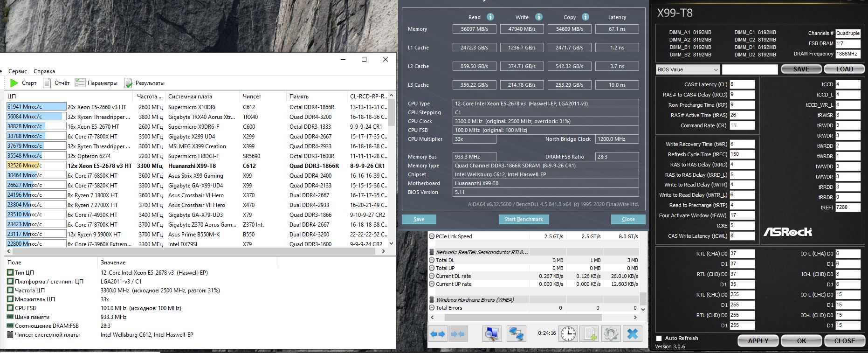Select the Множитель ЦП field row

point(200,299)
